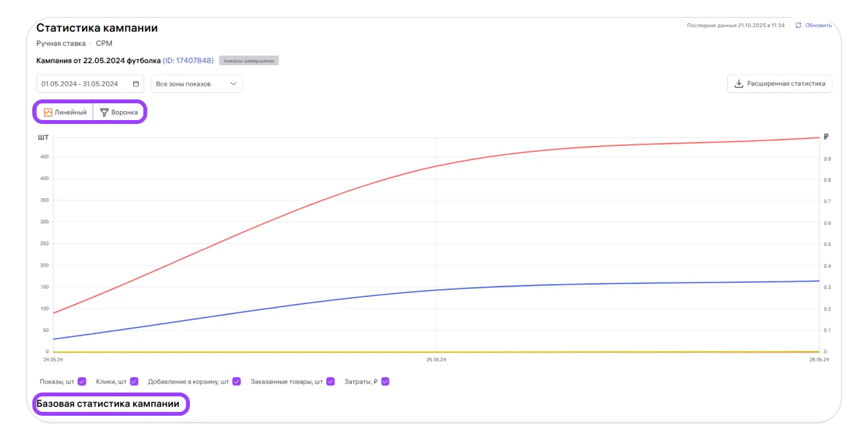Click the circular refresh arrows icon
The height and width of the screenshot is (439, 868).
[x=798, y=25]
